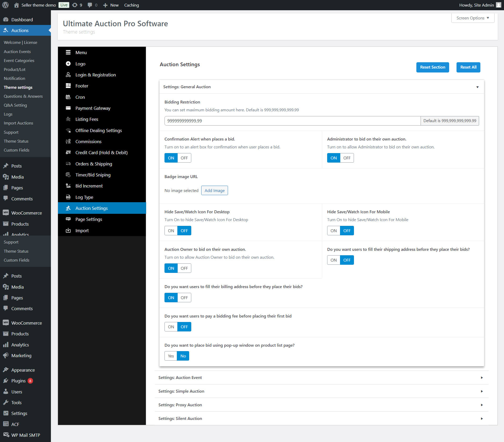Click the user avatar in the admin bar
504x442 pixels.
pos(498,5)
